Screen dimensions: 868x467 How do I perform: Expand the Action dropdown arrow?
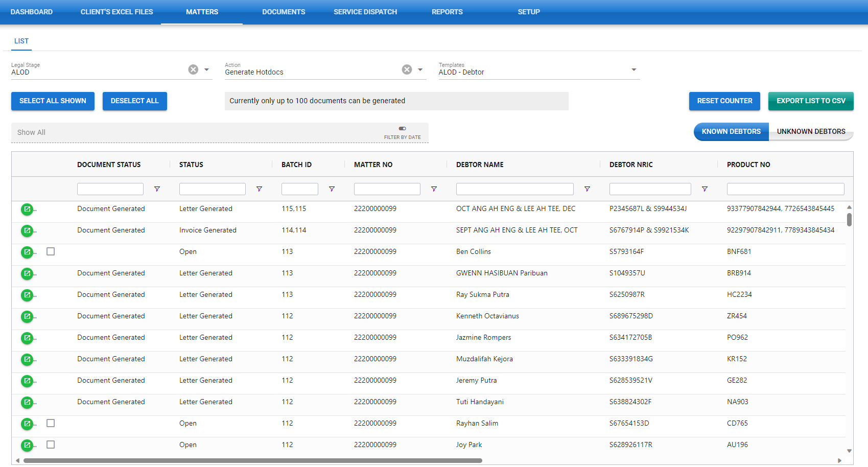coord(420,69)
